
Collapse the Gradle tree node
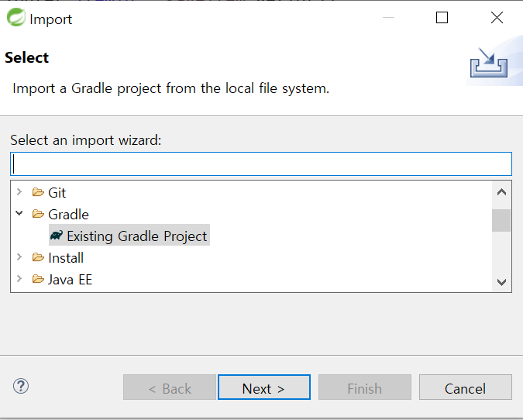pyautogui.click(x=19, y=215)
